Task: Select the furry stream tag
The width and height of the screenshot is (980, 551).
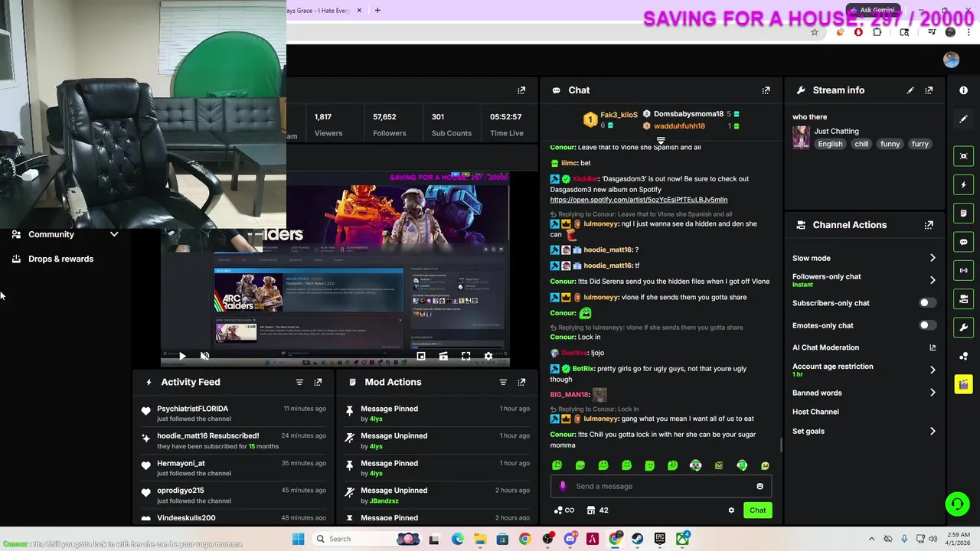Action: click(920, 144)
